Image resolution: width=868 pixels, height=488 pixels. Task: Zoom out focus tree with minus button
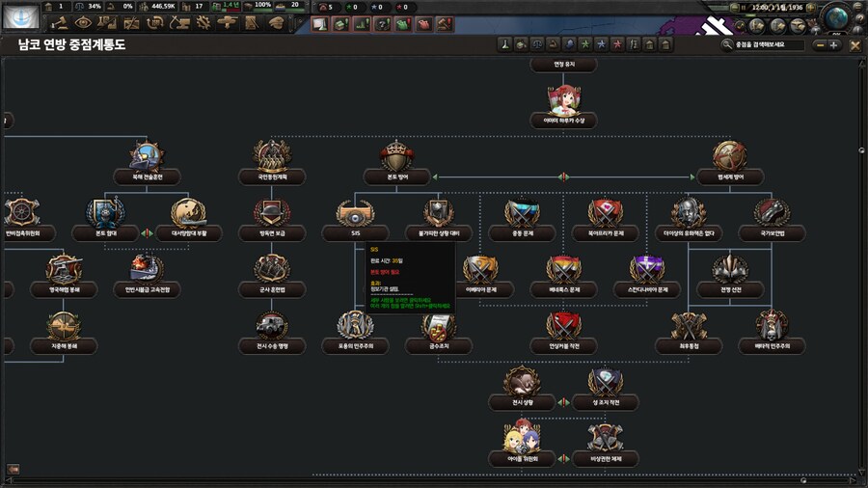[x=819, y=44]
